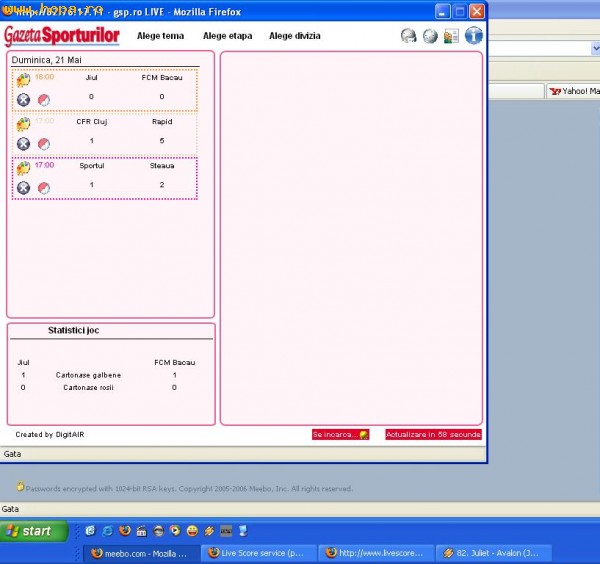
Task: Click the Actualizare in 58 secunde button
Action: pos(433,434)
